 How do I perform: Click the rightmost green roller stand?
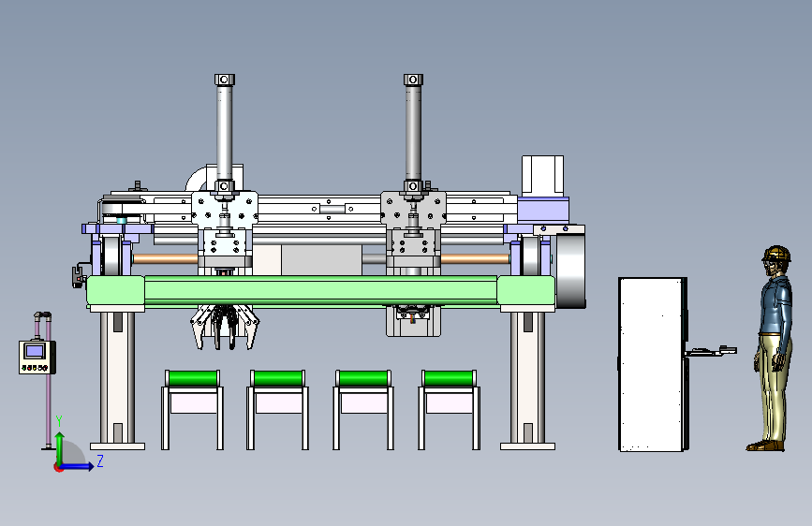click(x=449, y=410)
